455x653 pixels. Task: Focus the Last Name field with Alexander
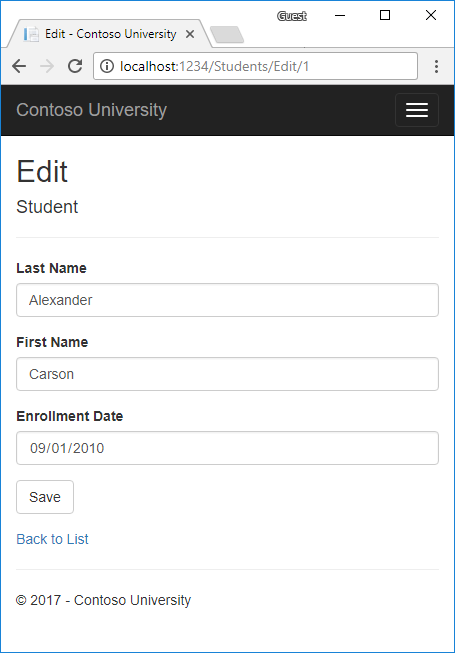click(227, 300)
